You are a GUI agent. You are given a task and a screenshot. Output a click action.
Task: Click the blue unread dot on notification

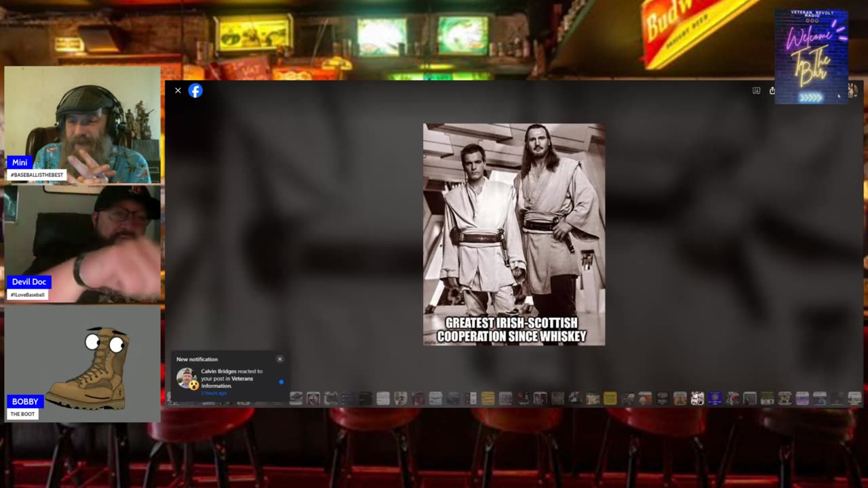click(281, 382)
